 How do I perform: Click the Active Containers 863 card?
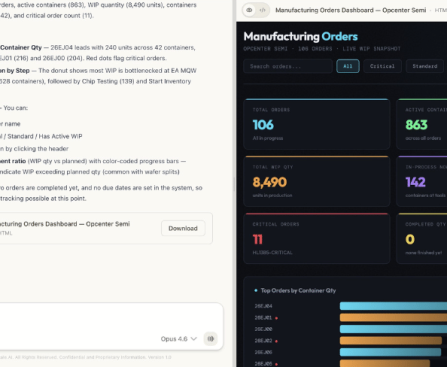click(422, 124)
